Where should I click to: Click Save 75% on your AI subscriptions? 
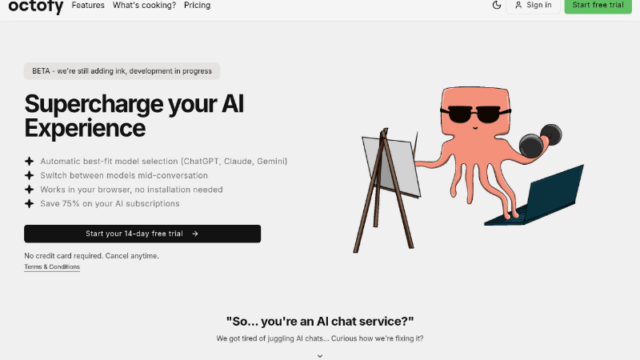(x=110, y=204)
